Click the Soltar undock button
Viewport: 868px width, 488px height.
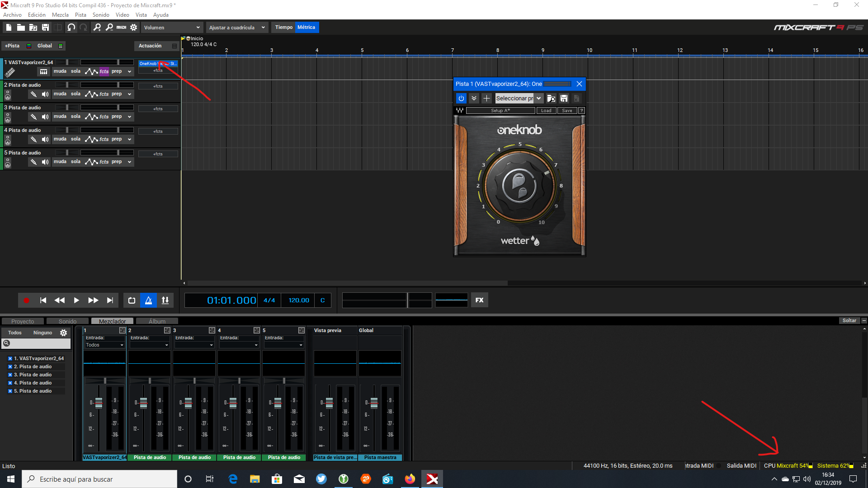[x=849, y=321]
